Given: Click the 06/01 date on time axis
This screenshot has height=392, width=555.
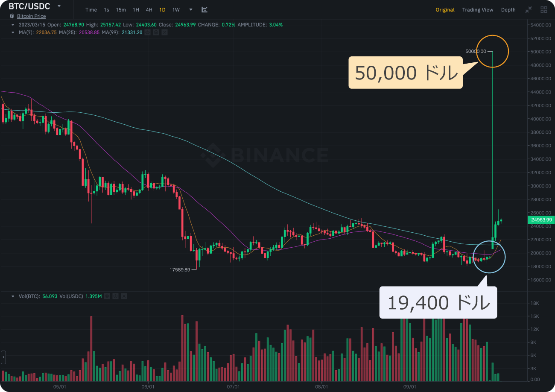Looking at the screenshot, I should tap(147, 387).
